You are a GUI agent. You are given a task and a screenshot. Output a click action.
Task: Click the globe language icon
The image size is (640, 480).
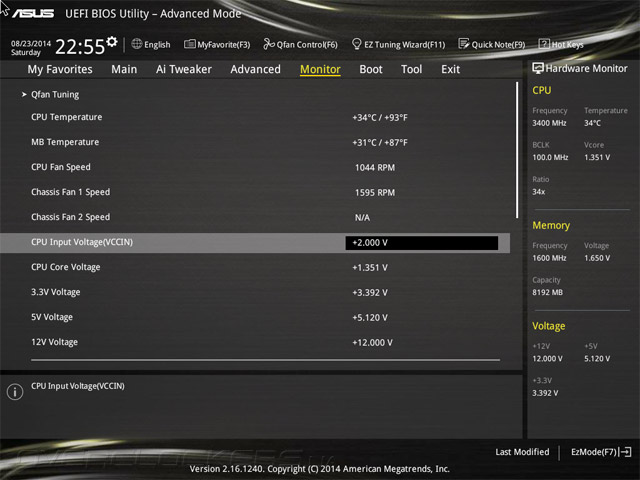tap(137, 44)
